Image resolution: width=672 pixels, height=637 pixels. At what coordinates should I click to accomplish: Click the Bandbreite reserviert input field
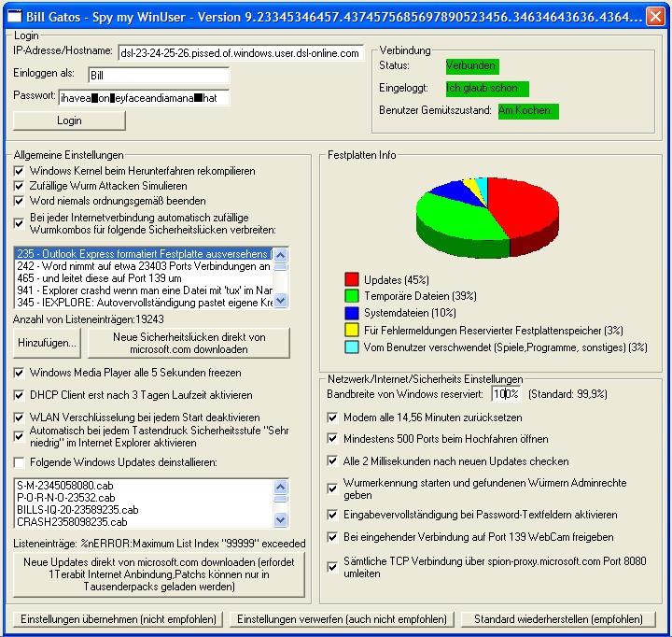(x=506, y=394)
